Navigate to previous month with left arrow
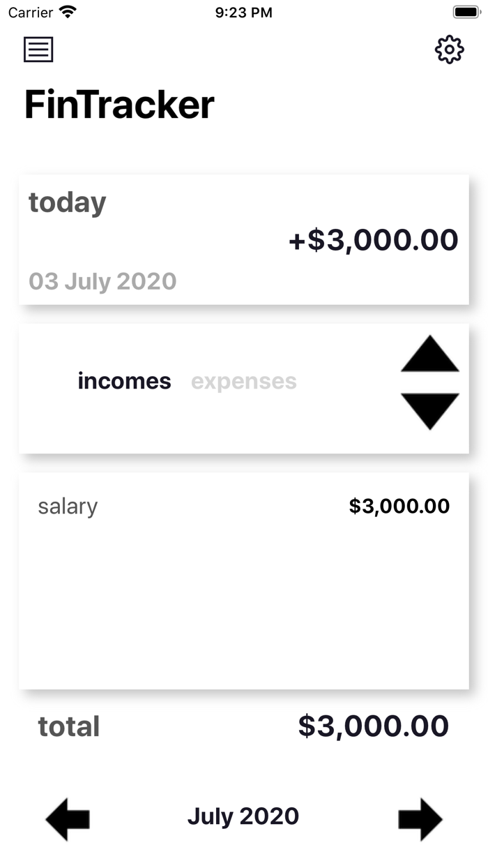Image resolution: width=488 pixels, height=868 pixels. click(x=67, y=818)
